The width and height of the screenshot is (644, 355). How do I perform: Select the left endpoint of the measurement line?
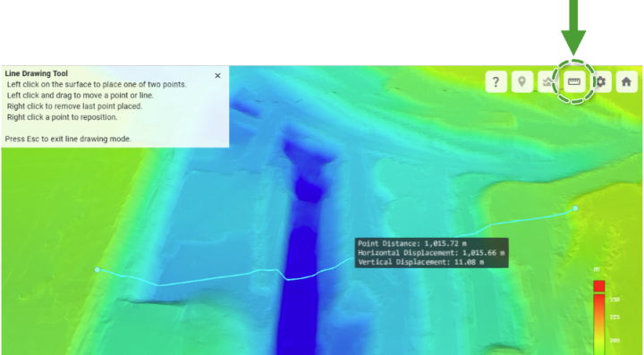click(x=97, y=270)
